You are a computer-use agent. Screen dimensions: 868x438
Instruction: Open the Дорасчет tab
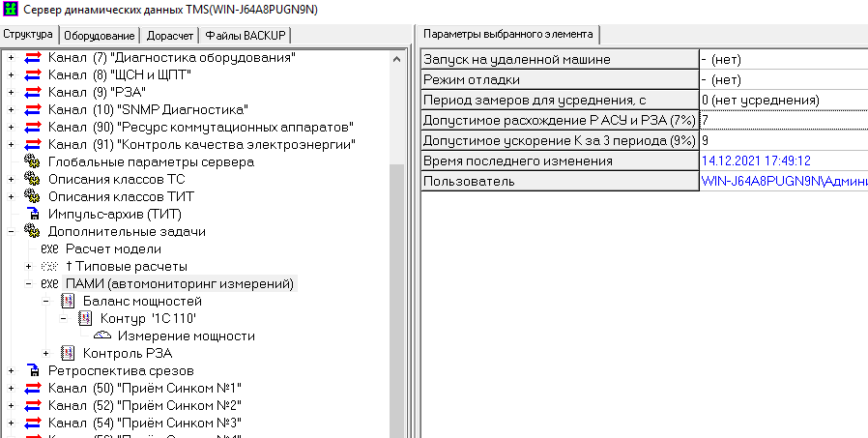[170, 36]
